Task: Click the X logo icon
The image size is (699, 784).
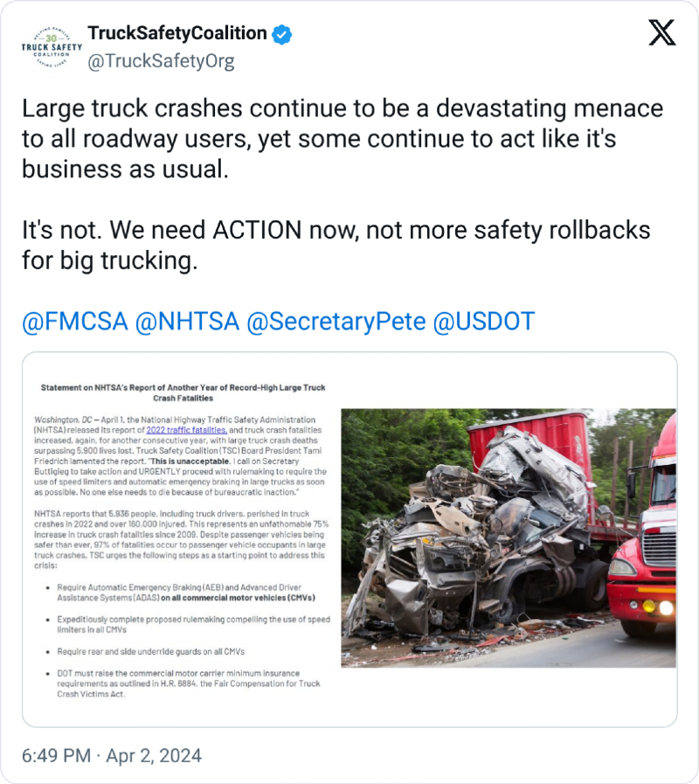Action: click(662, 33)
